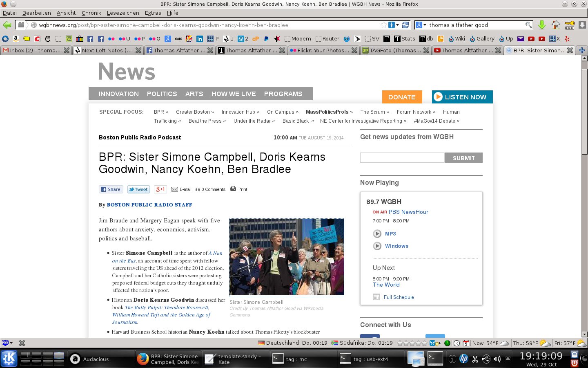This screenshot has width=588, height=368.
Task: Click the BOSTON PUBLIC RADIO STAFF byline
Action: 149,205
